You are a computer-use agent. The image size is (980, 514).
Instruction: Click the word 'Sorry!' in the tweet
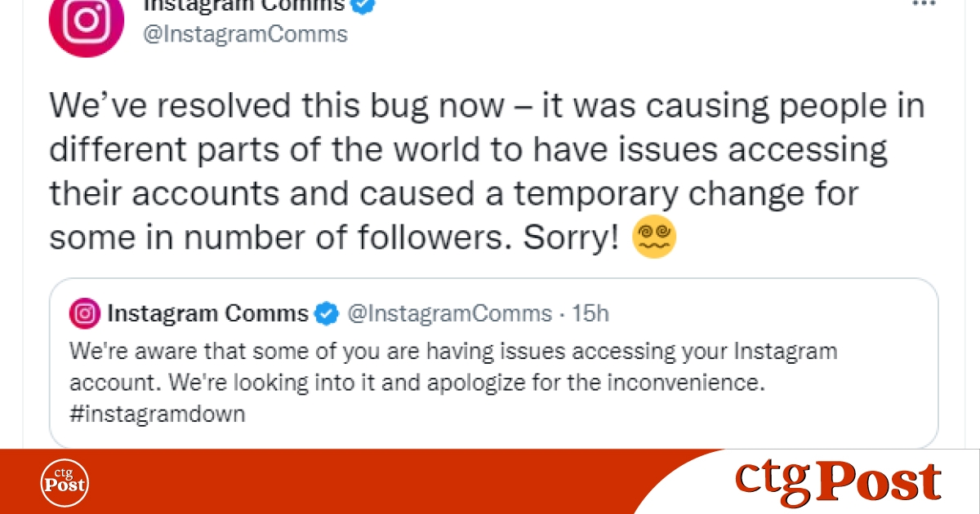point(572,237)
